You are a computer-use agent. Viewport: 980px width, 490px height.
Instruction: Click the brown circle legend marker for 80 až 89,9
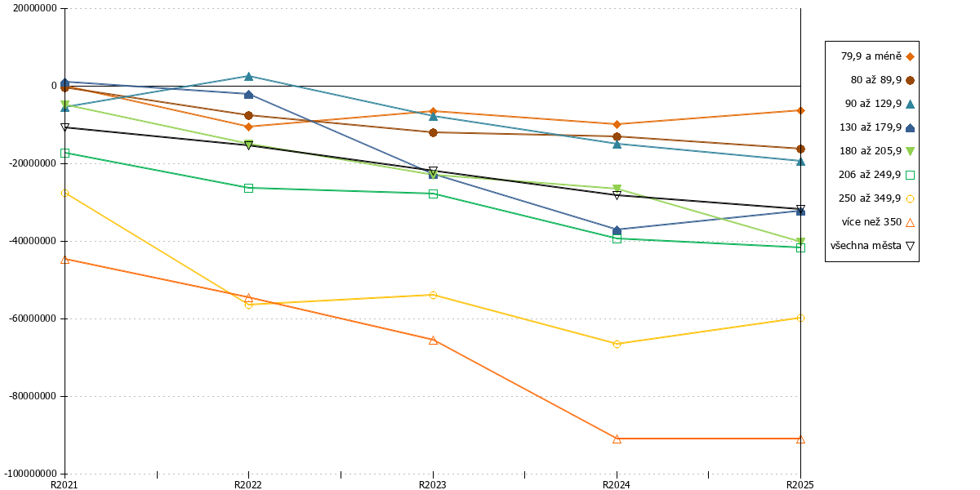click(x=910, y=80)
